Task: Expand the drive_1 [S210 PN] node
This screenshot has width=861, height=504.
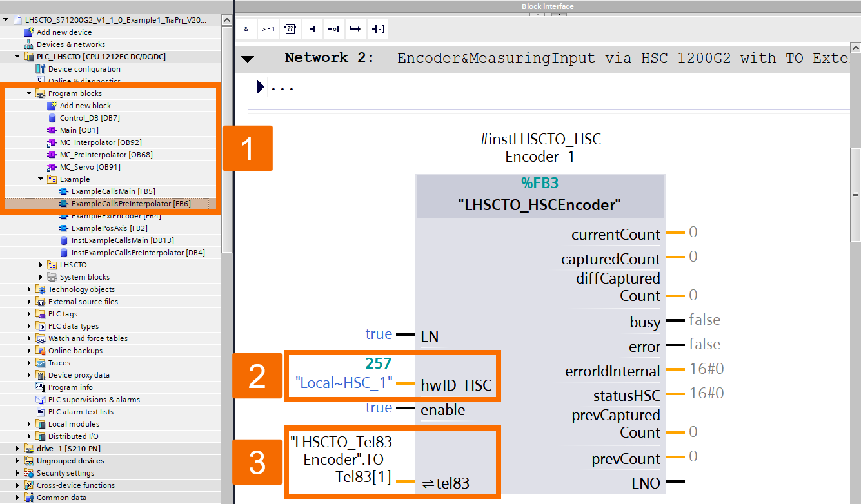Action: (x=17, y=449)
